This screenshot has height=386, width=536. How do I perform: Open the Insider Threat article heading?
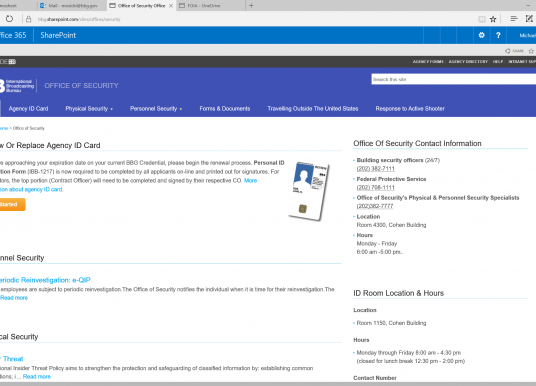pyautogui.click(x=12, y=359)
